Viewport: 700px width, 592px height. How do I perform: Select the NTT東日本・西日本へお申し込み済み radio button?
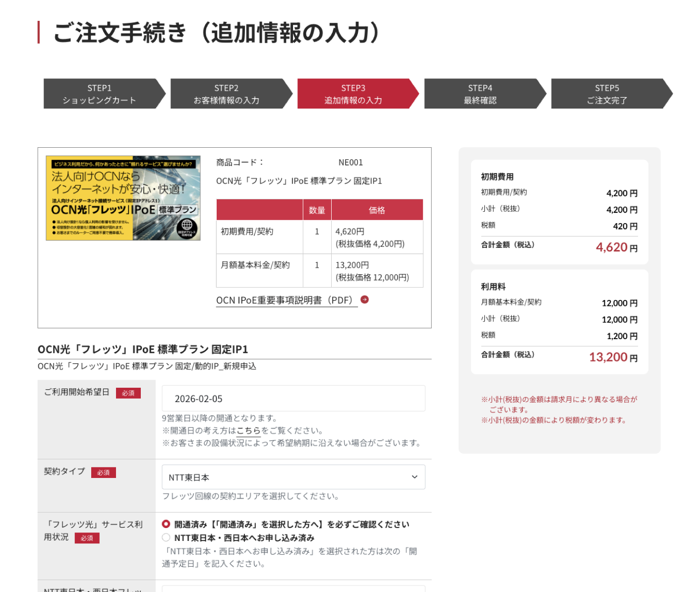[166, 536]
